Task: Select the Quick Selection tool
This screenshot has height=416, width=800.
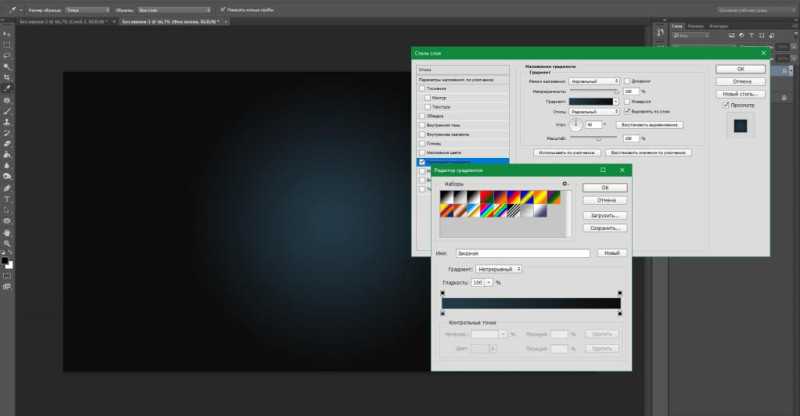Action: (7, 66)
